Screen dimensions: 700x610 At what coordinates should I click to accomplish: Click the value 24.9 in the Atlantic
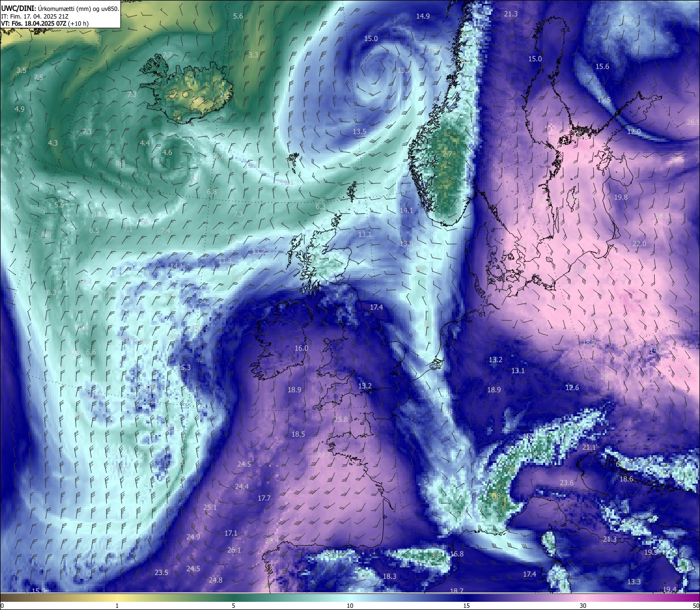coord(193,537)
